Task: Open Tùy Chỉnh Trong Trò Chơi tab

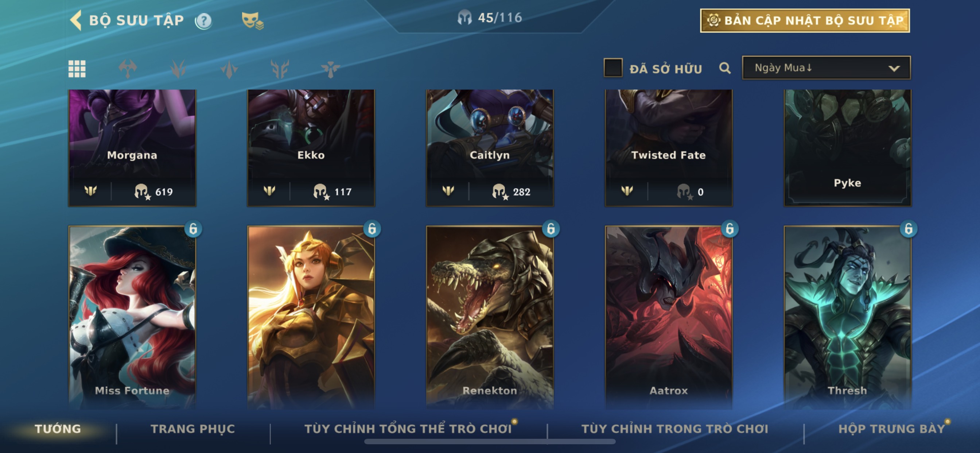Action: pyautogui.click(x=674, y=429)
